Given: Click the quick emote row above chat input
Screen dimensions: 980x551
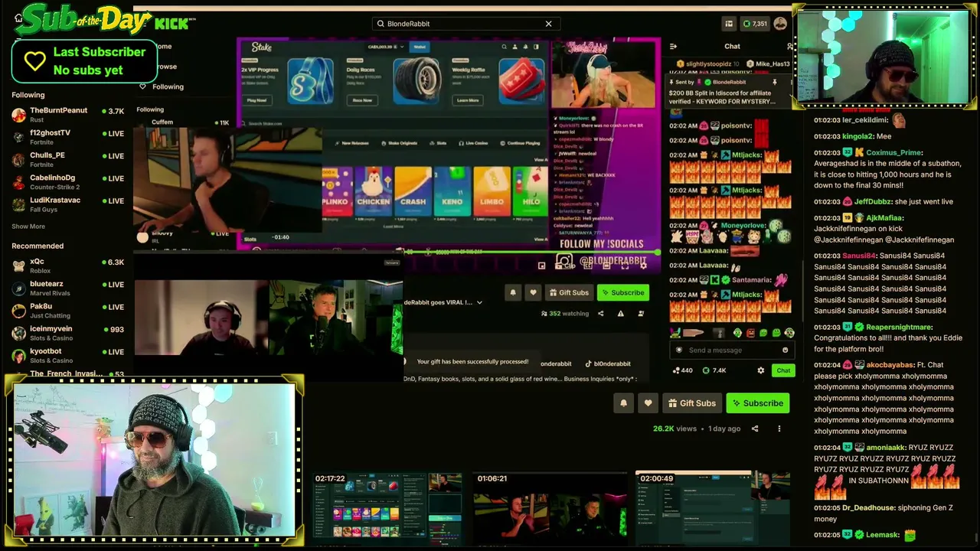Looking at the screenshot, I should pyautogui.click(x=732, y=333).
